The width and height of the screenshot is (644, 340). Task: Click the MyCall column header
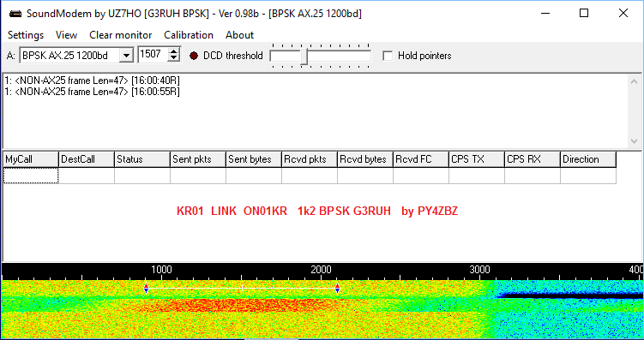[31, 159]
